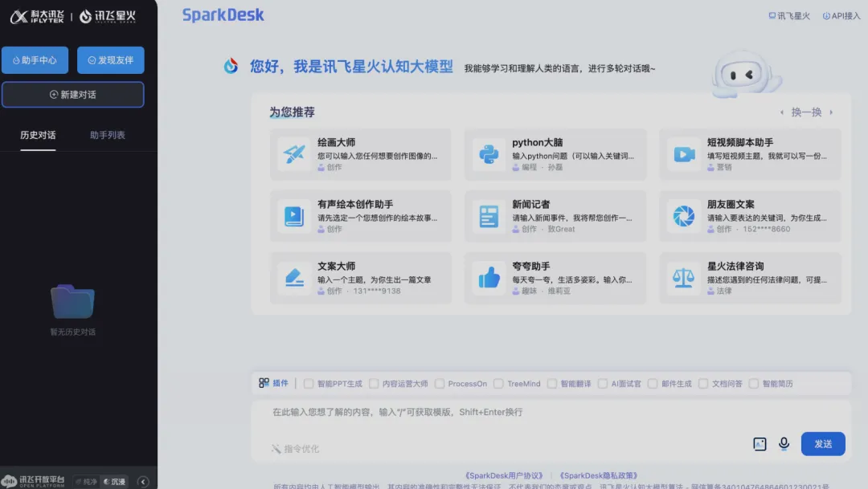Click the 为您推荐 heading
The height and width of the screenshot is (489, 868).
[293, 112]
